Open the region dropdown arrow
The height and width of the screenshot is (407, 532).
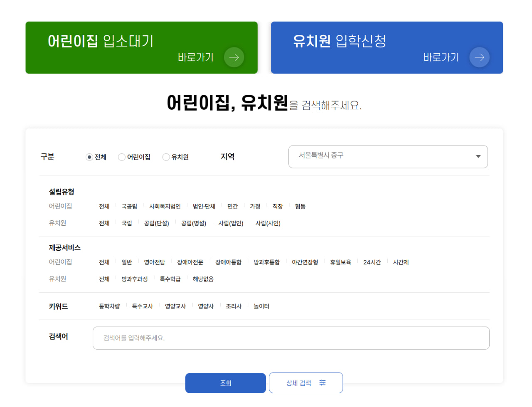tap(478, 157)
